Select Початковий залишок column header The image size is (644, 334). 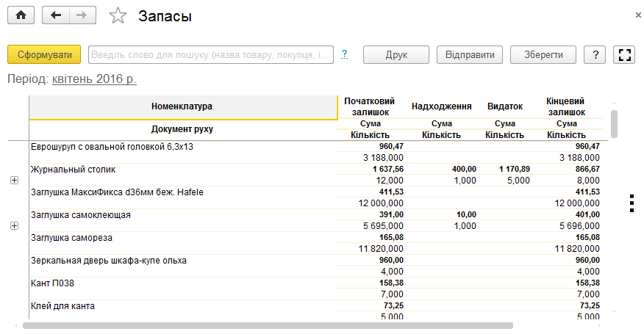370,106
